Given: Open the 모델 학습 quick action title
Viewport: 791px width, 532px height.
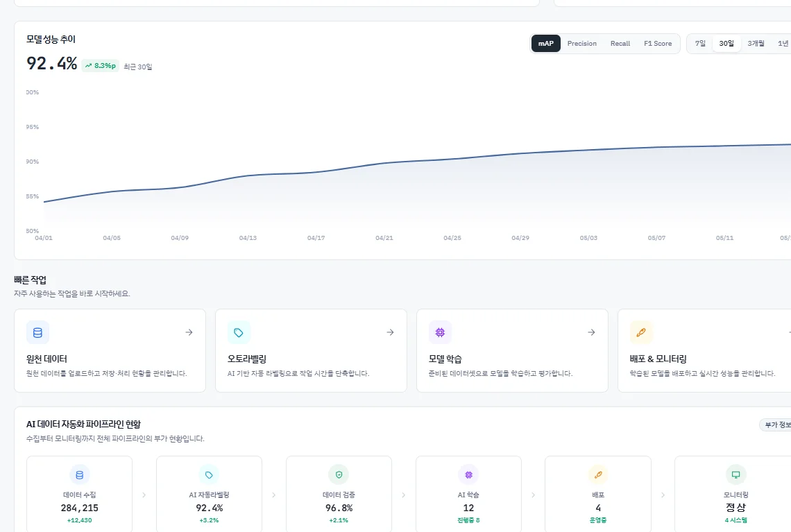Looking at the screenshot, I should point(445,359).
